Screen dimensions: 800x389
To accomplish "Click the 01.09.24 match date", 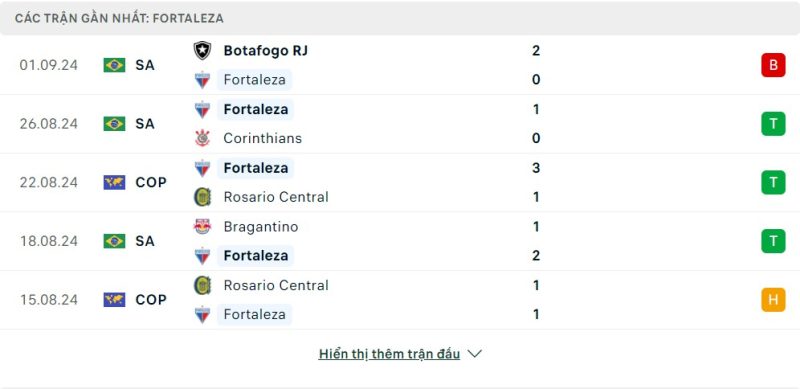I will pyautogui.click(x=49, y=65).
